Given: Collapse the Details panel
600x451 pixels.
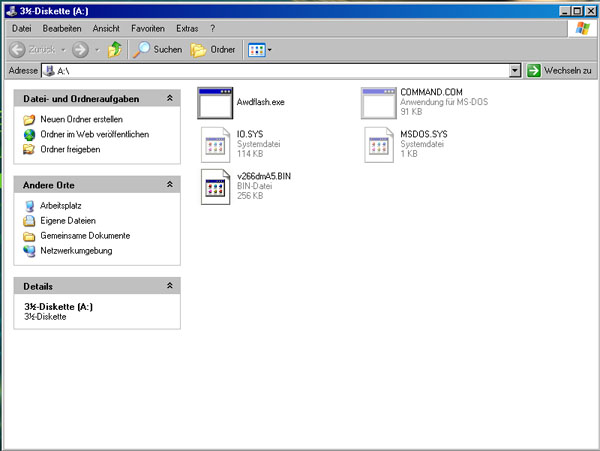Looking at the screenshot, I should click(x=170, y=285).
